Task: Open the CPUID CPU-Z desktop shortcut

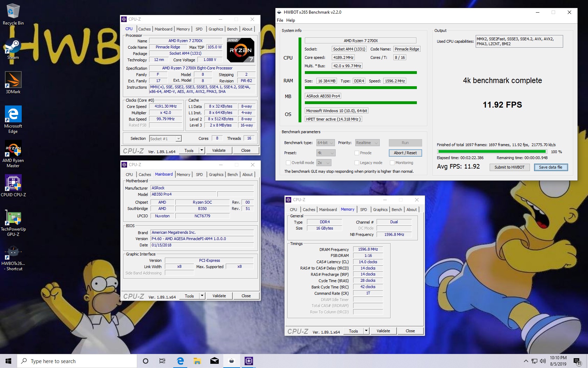Action: (13, 185)
